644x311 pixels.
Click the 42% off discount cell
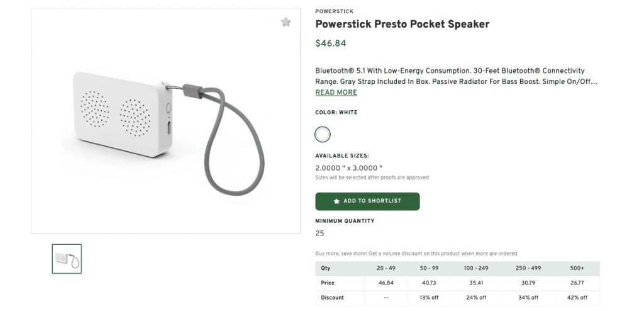(576, 298)
